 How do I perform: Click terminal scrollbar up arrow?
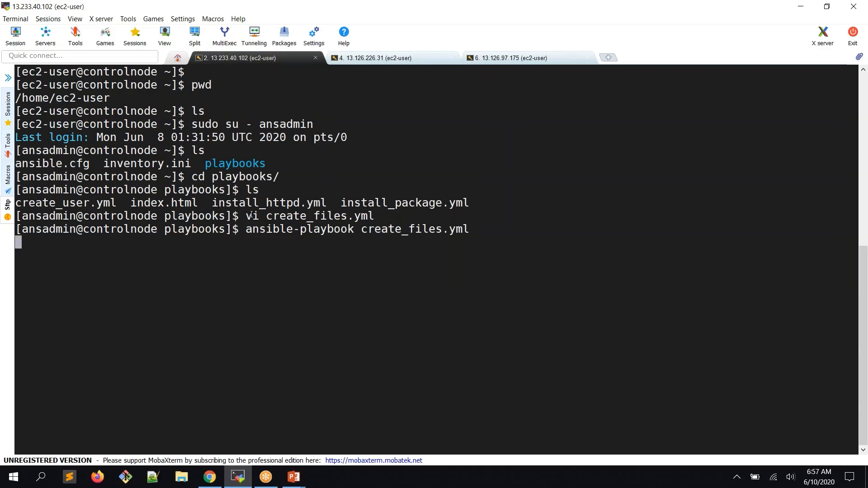[x=863, y=70]
